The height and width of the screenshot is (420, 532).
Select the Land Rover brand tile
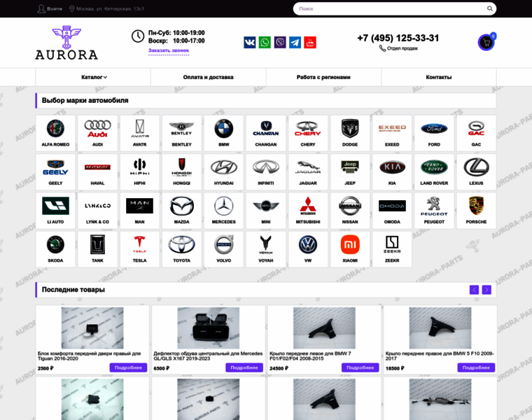tap(434, 171)
